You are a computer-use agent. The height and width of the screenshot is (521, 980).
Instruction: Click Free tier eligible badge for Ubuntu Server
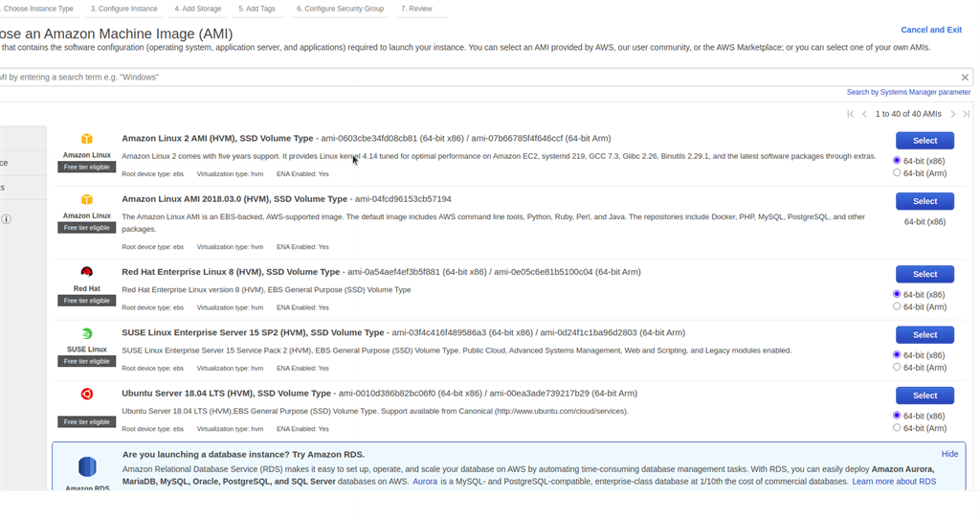87,422
